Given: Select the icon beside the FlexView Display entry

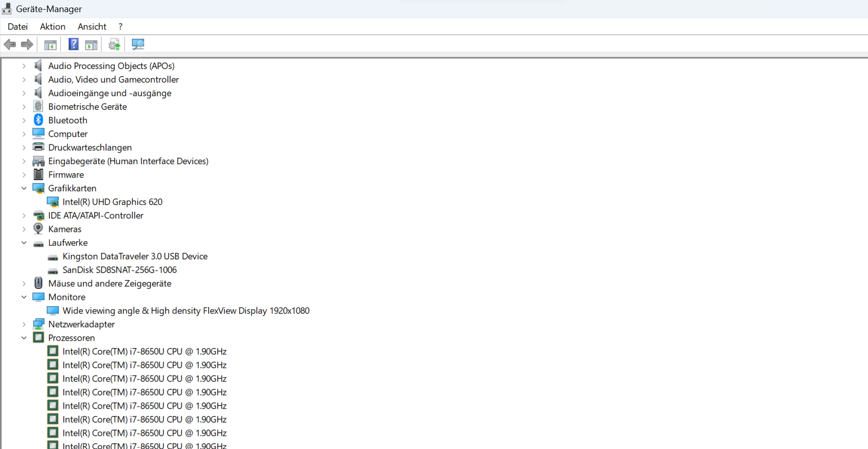Looking at the screenshot, I should click(x=53, y=310).
